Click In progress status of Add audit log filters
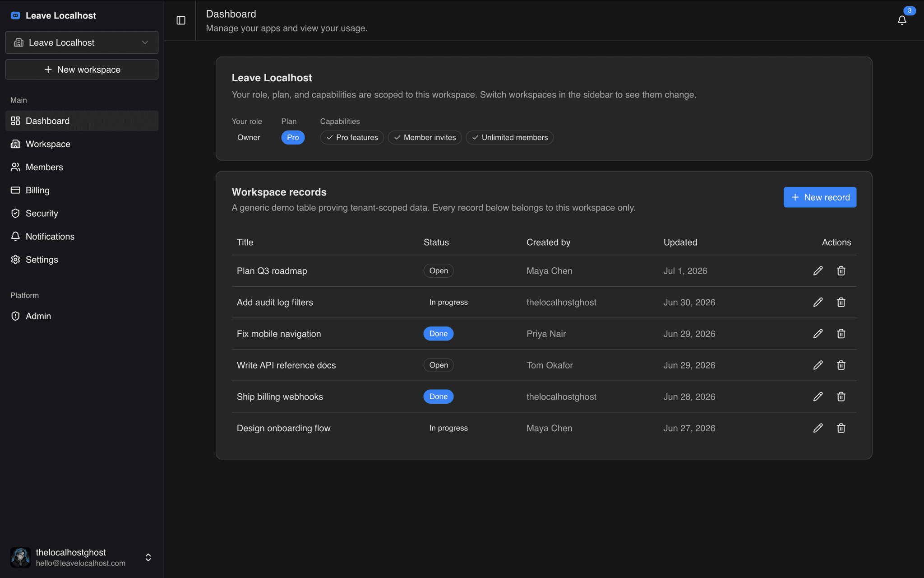The image size is (924, 578). point(448,302)
